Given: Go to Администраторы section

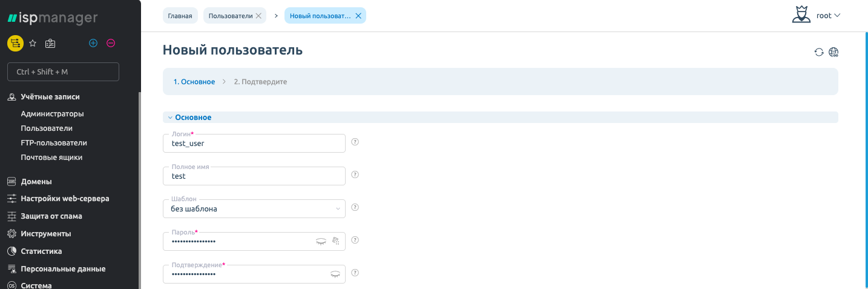Looking at the screenshot, I should (x=52, y=114).
